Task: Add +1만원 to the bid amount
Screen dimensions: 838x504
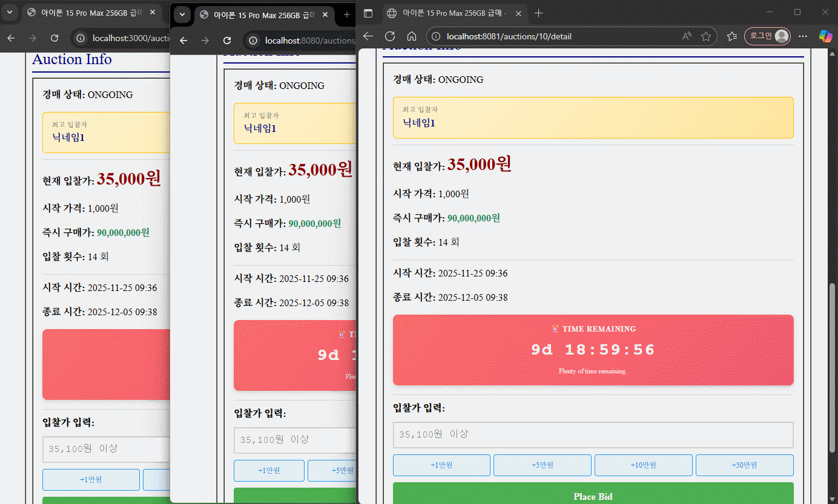Action: coord(441,465)
